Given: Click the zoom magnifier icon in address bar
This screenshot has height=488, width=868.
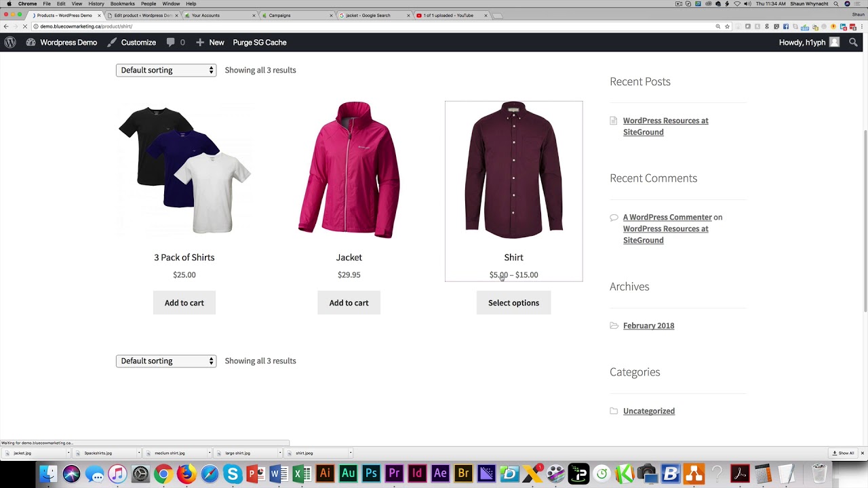Looking at the screenshot, I should [717, 26].
